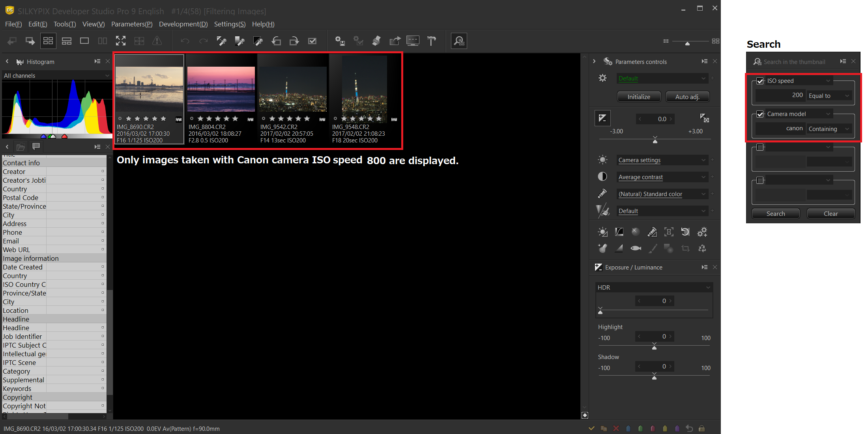Open the Equal to comparison dropdown

pyautogui.click(x=829, y=96)
